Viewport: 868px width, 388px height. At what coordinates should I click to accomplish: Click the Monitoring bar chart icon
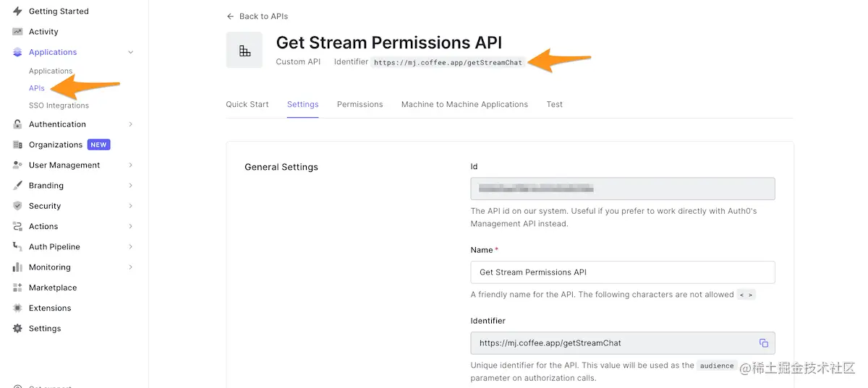click(17, 267)
